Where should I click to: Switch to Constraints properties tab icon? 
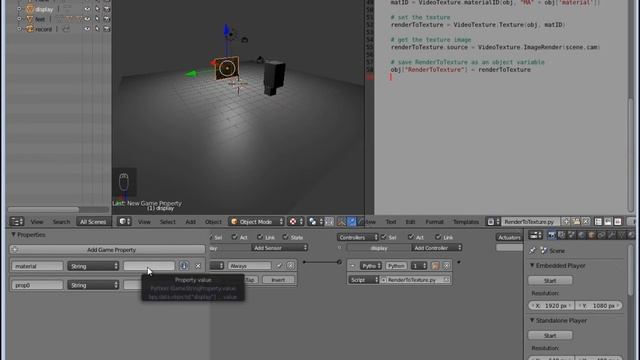[x=601, y=235]
